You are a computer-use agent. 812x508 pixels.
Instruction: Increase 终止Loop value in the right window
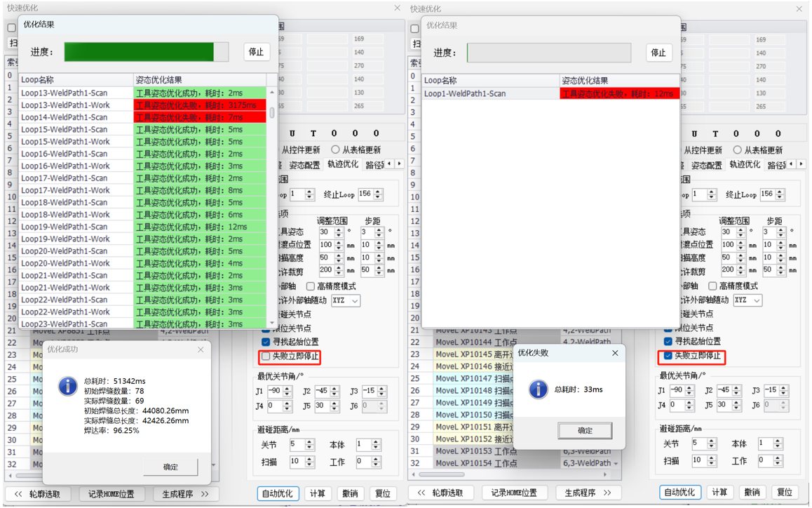point(780,191)
